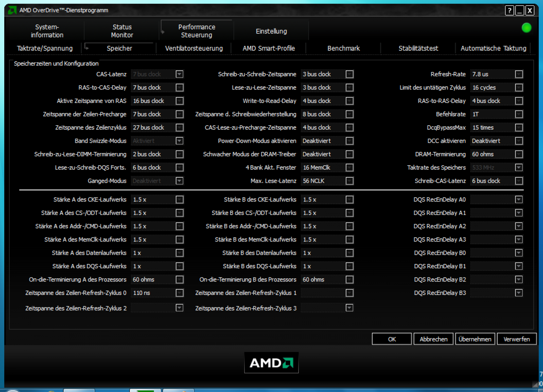Expand the Zeitspanne des Zeilenzyklus dropdown
Image resolution: width=543 pixels, height=392 pixels.
click(x=179, y=128)
